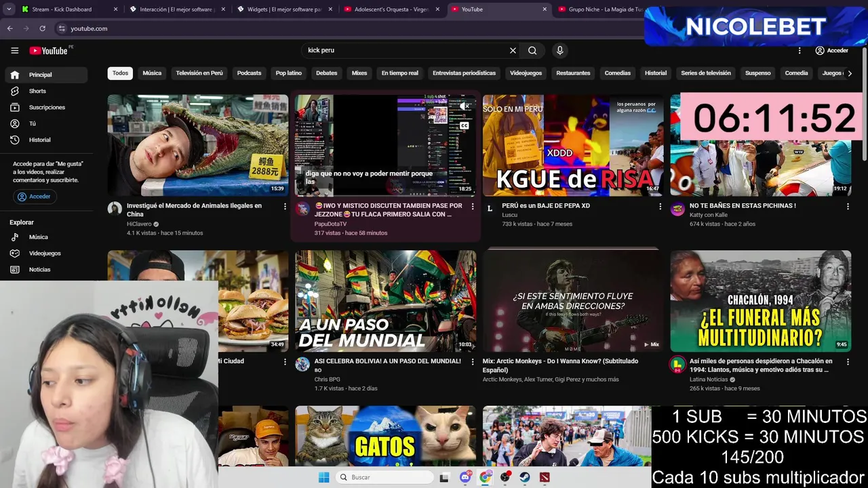Select the Todos filter chip

coord(120,73)
